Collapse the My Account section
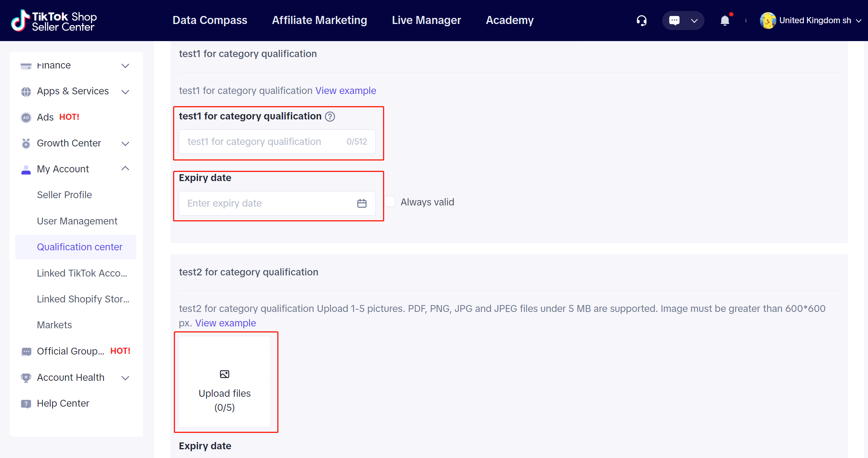The image size is (868, 458). point(125,169)
